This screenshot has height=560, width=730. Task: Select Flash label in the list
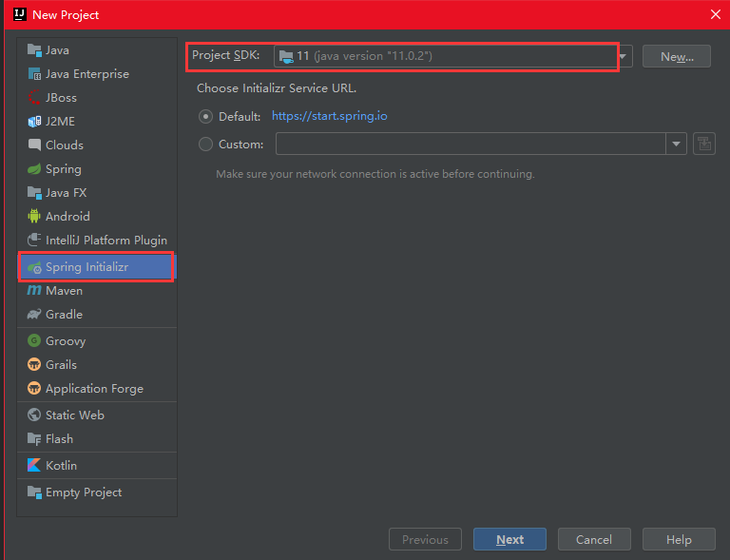(x=59, y=439)
